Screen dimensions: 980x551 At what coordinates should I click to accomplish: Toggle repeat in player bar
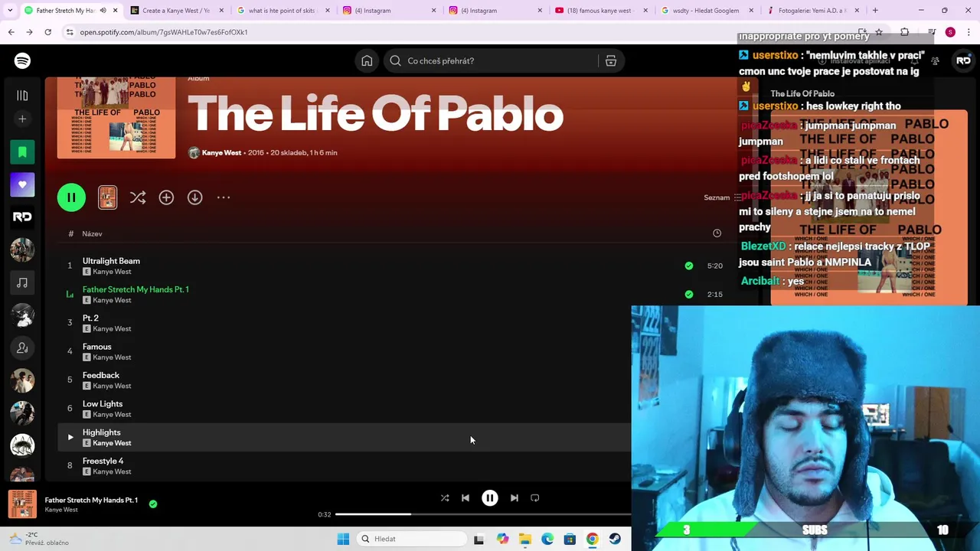point(535,498)
